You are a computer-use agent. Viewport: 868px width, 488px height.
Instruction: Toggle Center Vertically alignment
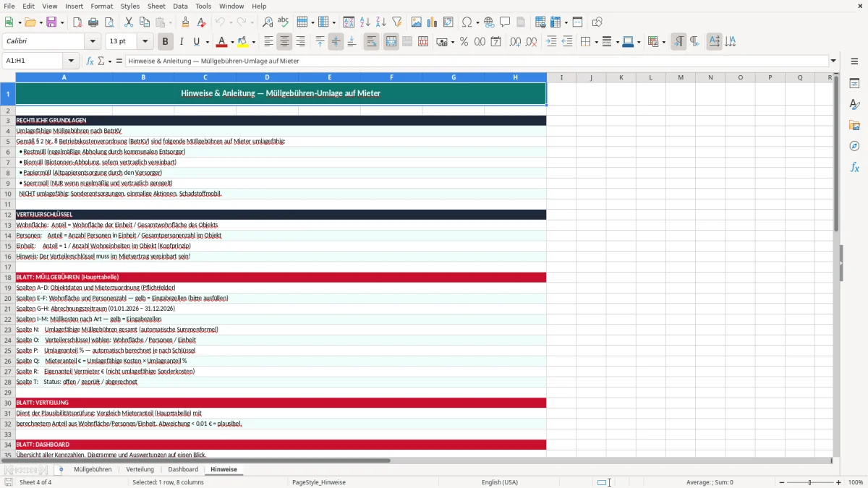click(x=336, y=42)
